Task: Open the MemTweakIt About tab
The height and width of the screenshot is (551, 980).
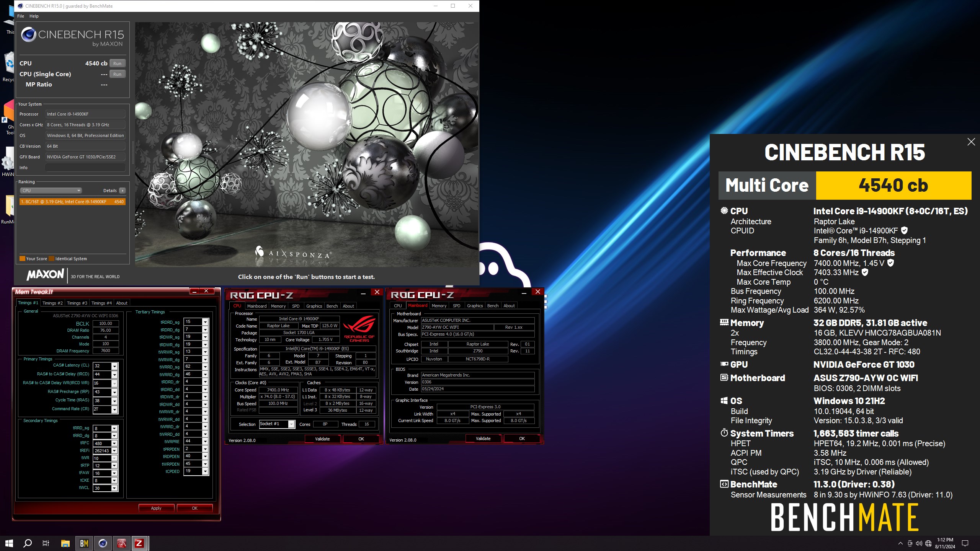Action: [x=122, y=303]
